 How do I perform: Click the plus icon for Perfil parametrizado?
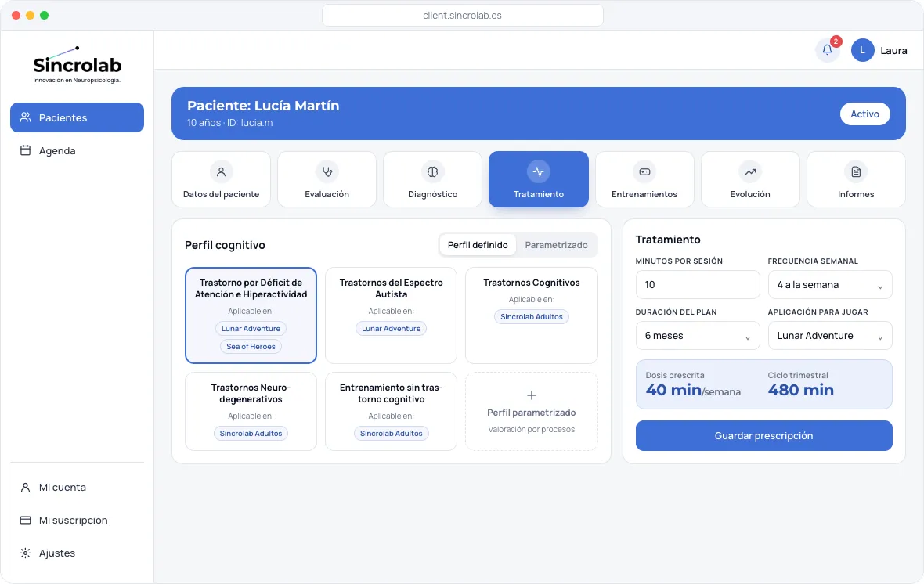(x=532, y=395)
